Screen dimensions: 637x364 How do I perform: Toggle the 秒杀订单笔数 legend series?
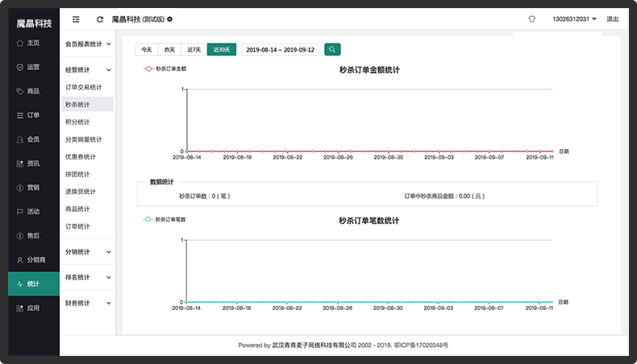[164, 220]
